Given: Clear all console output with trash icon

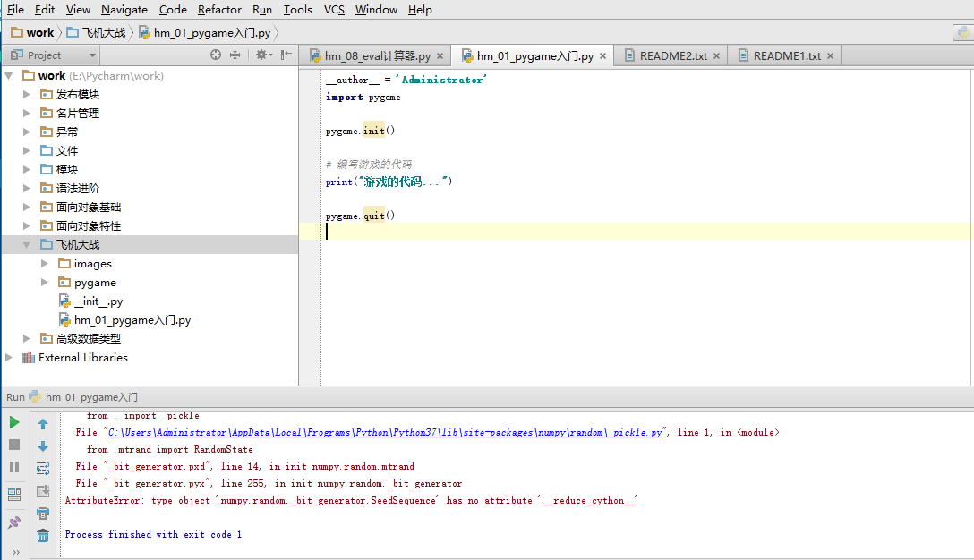Looking at the screenshot, I should click(x=43, y=535).
